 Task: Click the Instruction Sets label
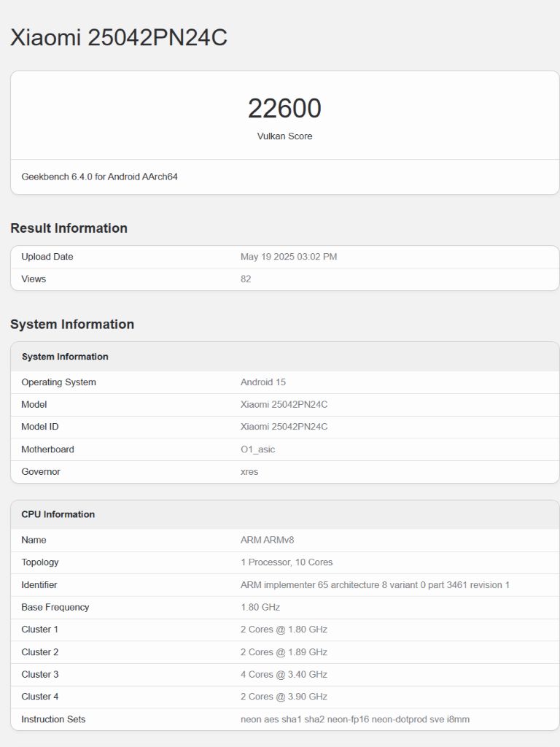53,719
